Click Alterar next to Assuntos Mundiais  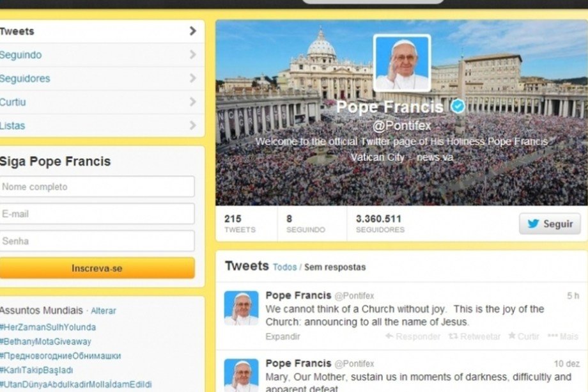tap(104, 311)
